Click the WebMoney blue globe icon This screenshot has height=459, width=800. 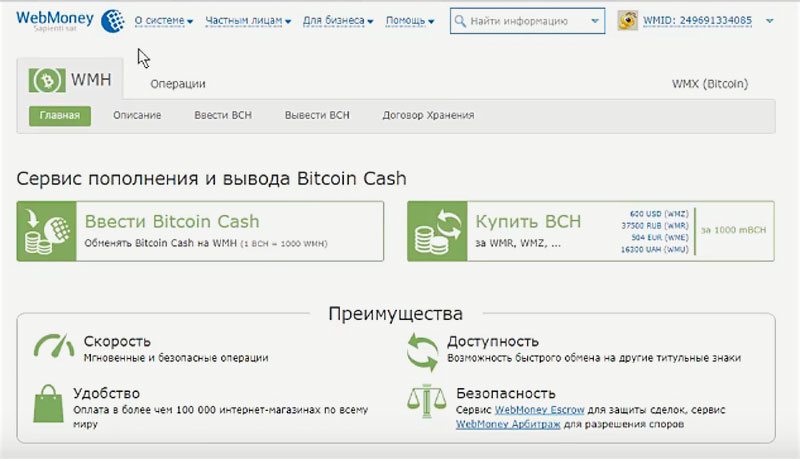tap(113, 21)
